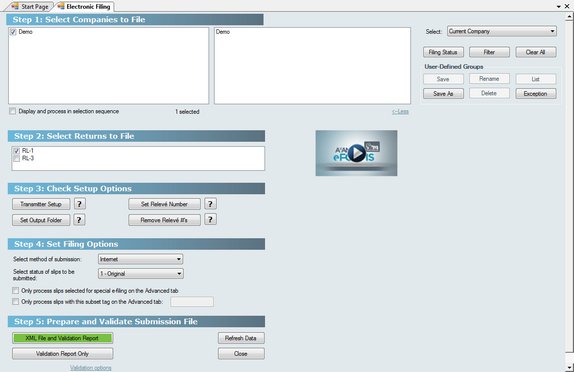
Task: Open help for Set Output Folder
Action: click(79, 220)
